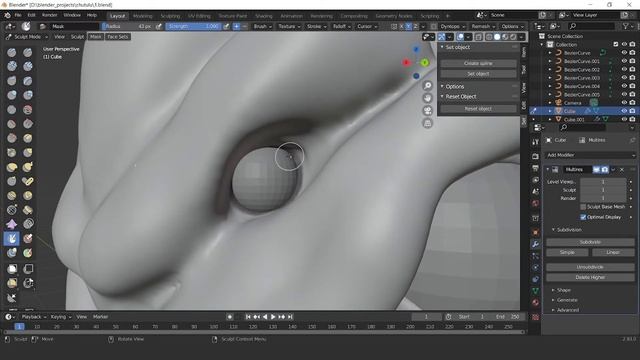Toggle Z axis symmetry
This screenshot has height=360, width=640.
415,26
